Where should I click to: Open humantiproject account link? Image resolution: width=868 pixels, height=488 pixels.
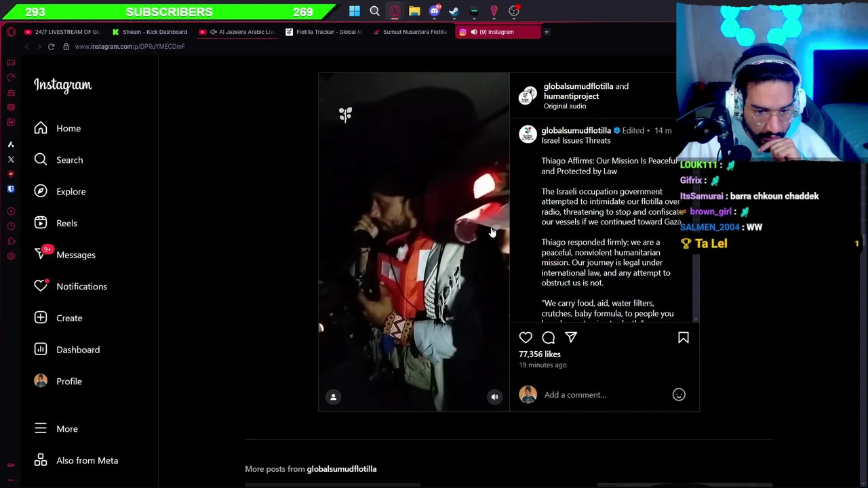coord(571,96)
